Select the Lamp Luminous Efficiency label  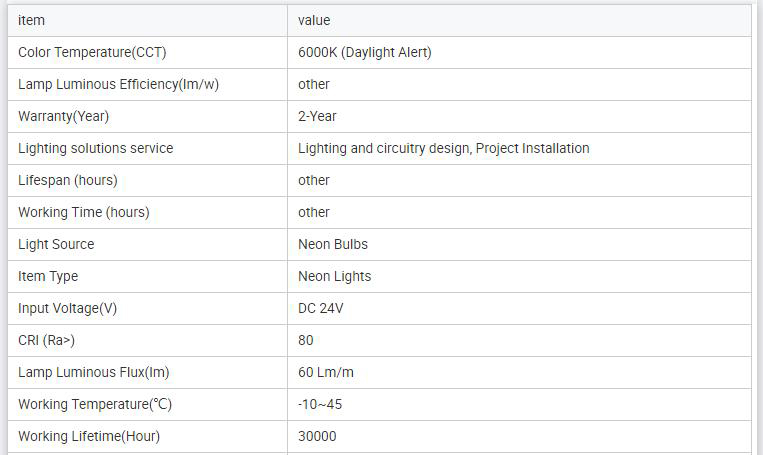point(118,84)
